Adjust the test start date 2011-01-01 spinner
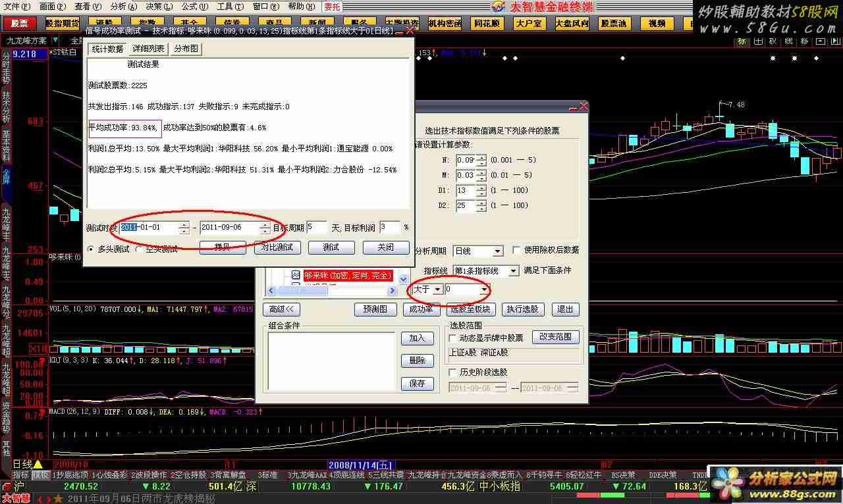 pyautogui.click(x=184, y=228)
